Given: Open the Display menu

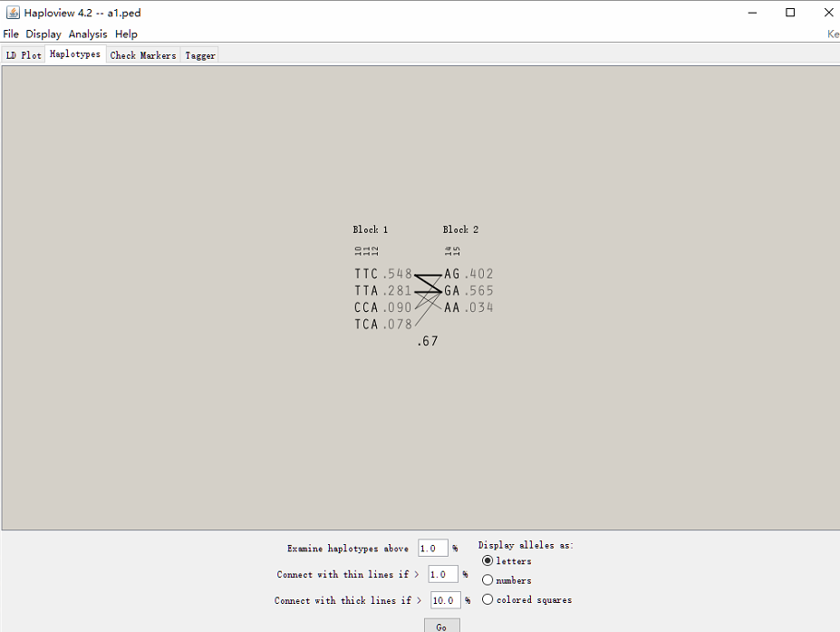Looking at the screenshot, I should 43,34.
